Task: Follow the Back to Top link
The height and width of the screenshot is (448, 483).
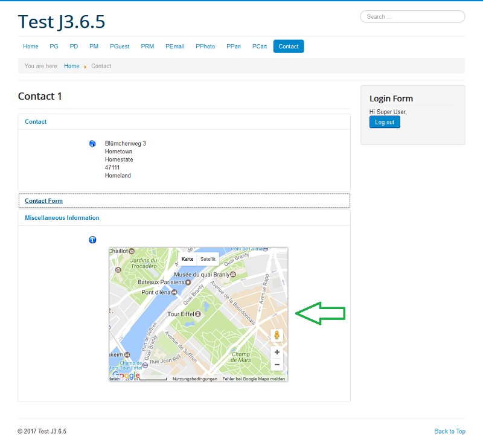Action: pos(450,431)
